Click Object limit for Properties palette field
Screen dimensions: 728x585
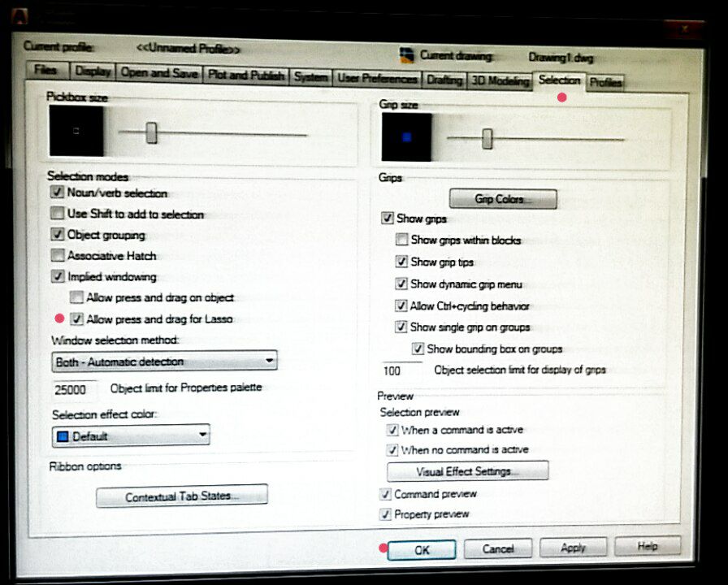75,389
